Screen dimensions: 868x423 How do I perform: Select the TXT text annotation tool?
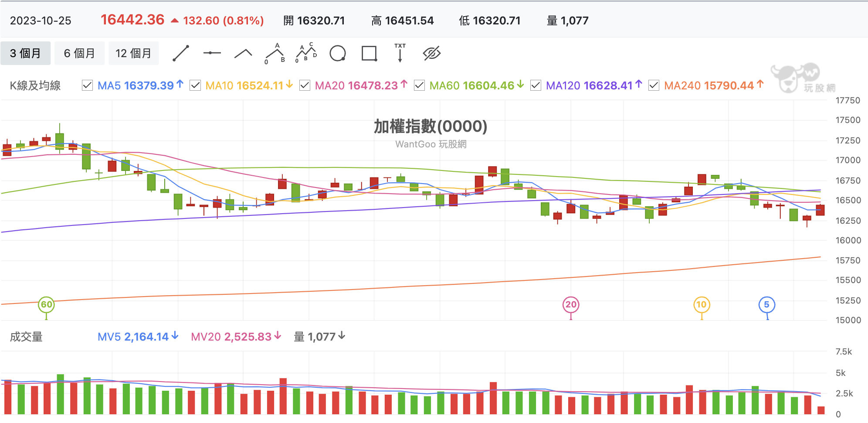click(400, 53)
